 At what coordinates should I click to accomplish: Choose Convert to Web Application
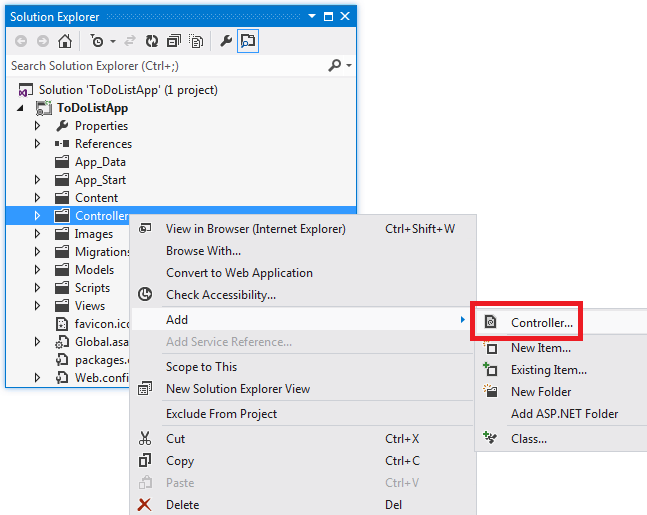point(303,273)
